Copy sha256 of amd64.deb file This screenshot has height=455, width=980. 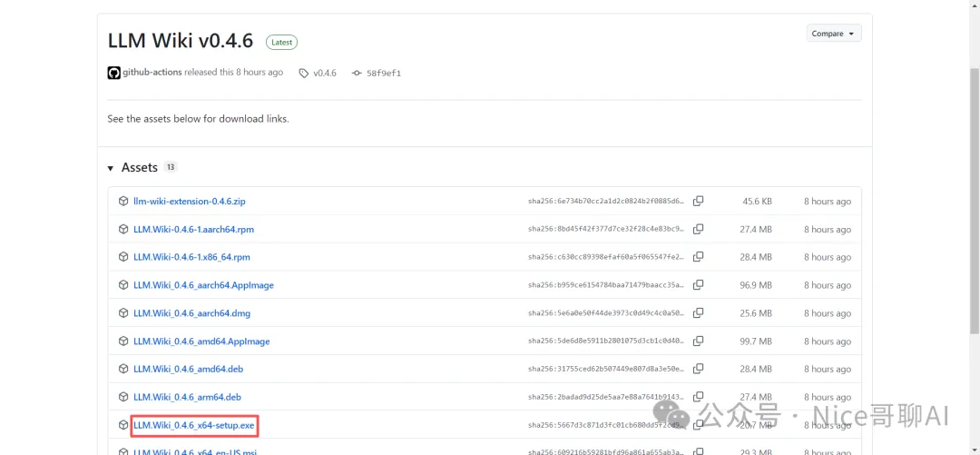tap(698, 370)
